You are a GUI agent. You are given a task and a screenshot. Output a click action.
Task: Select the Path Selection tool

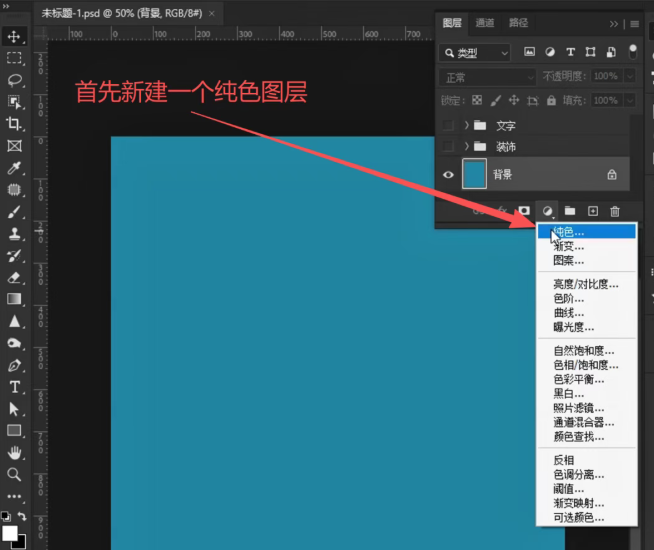(14, 409)
